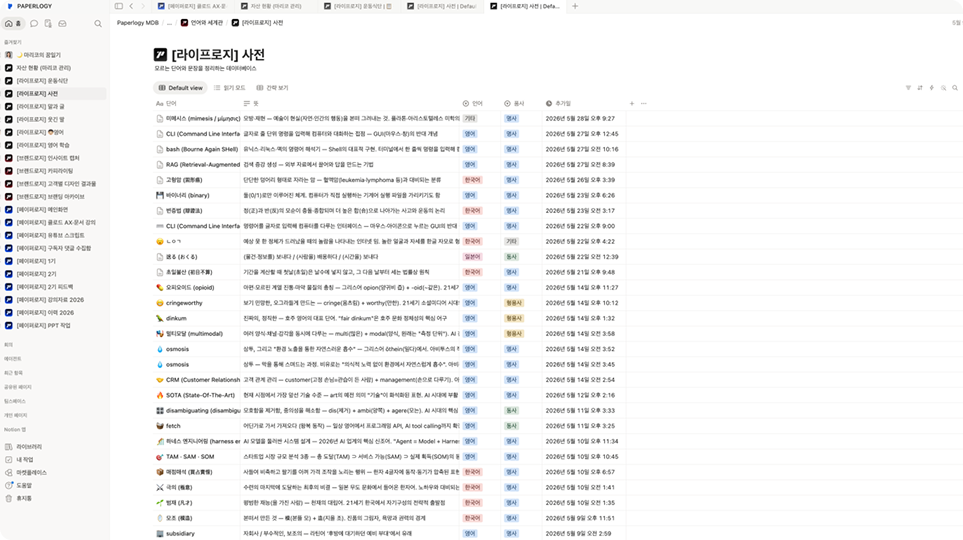Open the Home icon in sidebar
Viewport: 963px width, 540px height.
tap(12, 24)
